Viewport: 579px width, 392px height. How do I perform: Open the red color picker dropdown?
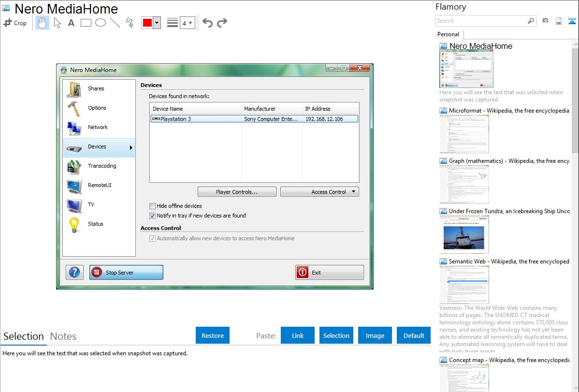pos(157,23)
